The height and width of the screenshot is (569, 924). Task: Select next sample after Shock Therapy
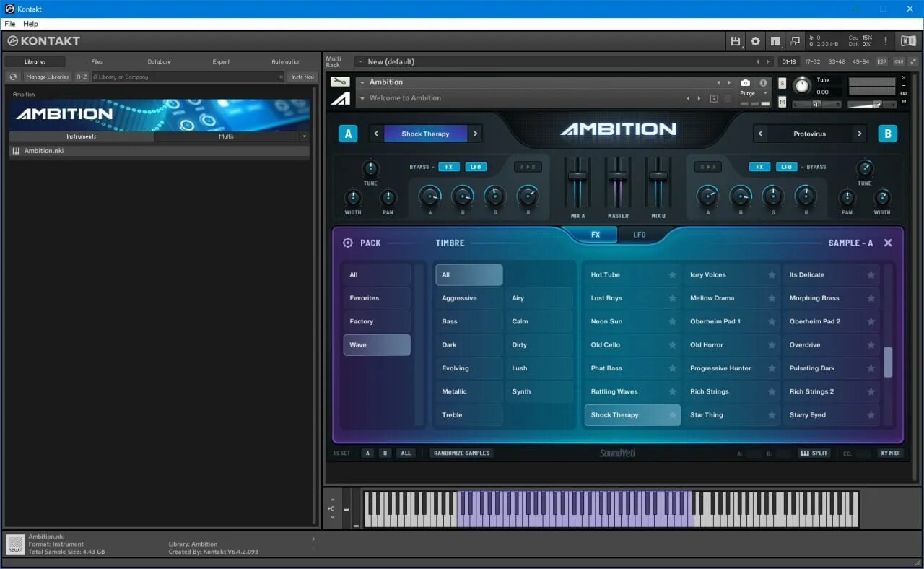475,134
